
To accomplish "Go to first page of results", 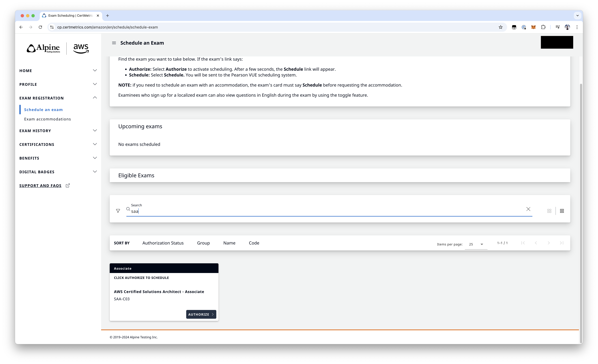I will point(523,243).
